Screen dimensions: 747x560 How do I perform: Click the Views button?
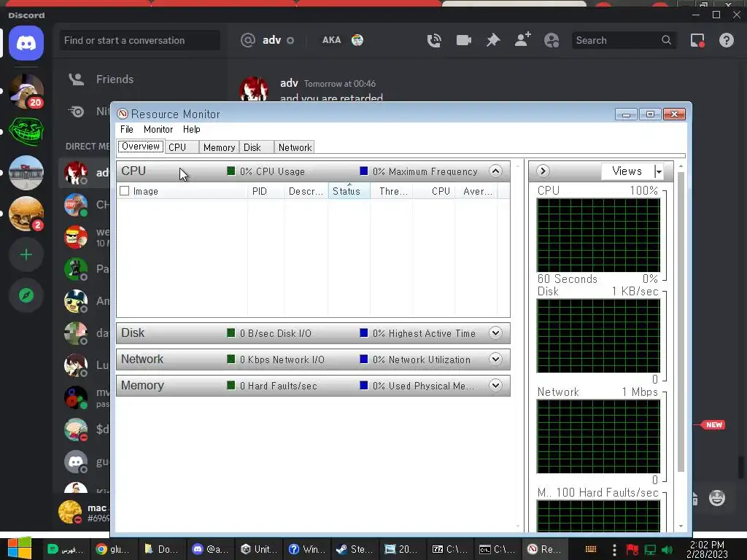tap(627, 171)
